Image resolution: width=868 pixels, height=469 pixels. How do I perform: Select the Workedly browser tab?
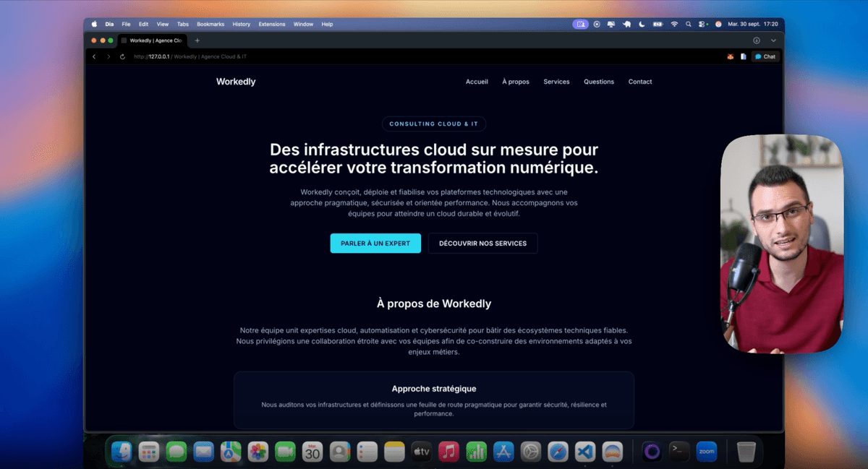[152, 40]
